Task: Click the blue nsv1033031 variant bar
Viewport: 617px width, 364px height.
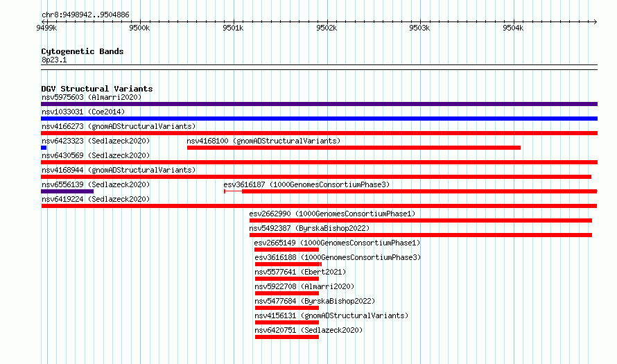Action: 319,119
